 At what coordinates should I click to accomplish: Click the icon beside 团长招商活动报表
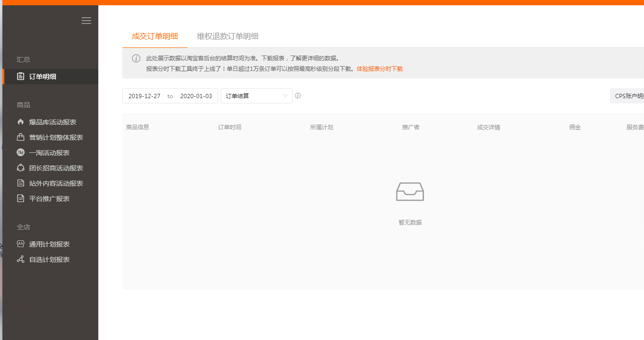tap(21, 168)
